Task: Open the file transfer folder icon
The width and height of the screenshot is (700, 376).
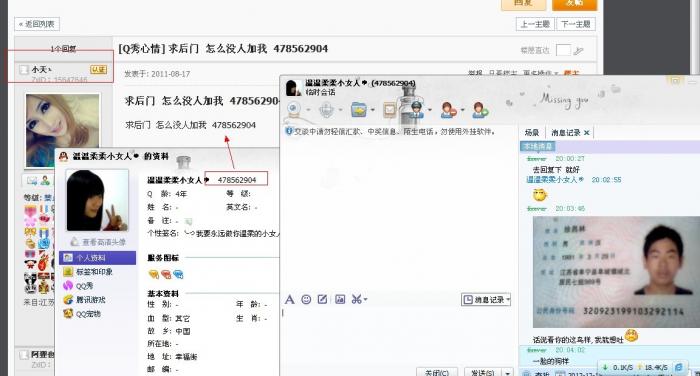Action: point(358,109)
